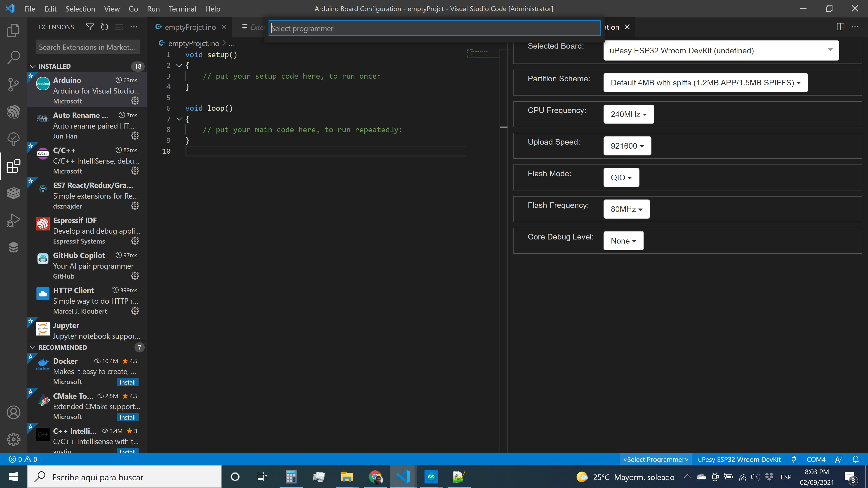Screen dimensions: 868x488
Task: Open the Espressif IDF explorer icon
Action: click(14, 112)
